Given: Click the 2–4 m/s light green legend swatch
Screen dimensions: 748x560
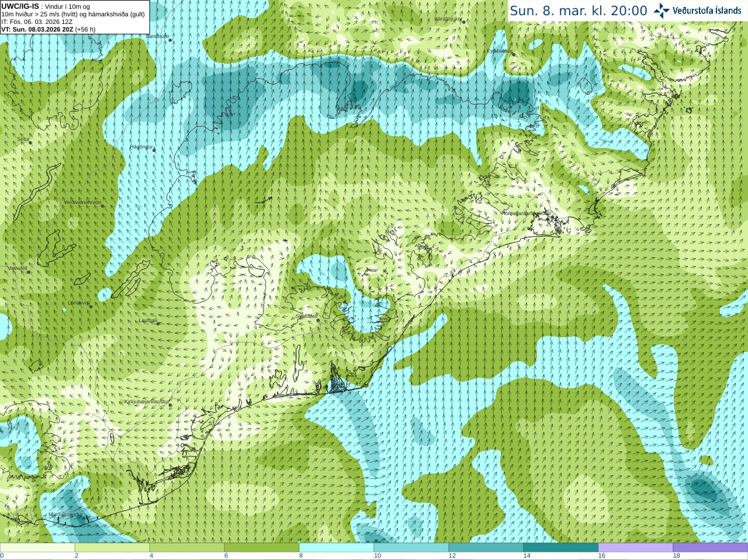Looking at the screenshot, I should click(x=112, y=548).
